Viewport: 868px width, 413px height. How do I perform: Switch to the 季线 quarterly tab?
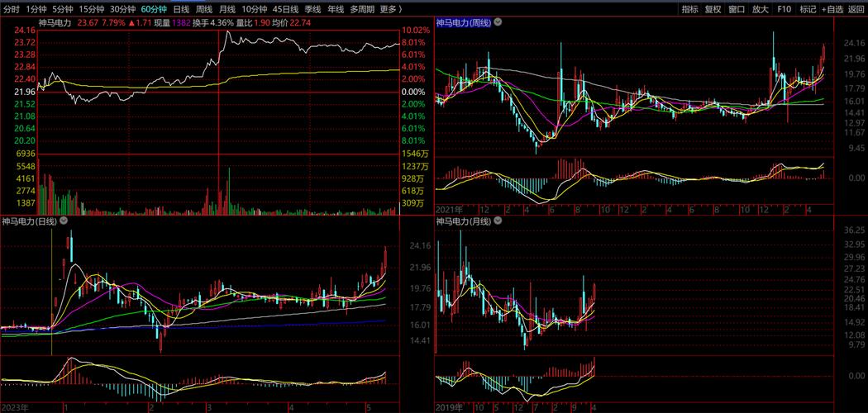pyautogui.click(x=312, y=9)
